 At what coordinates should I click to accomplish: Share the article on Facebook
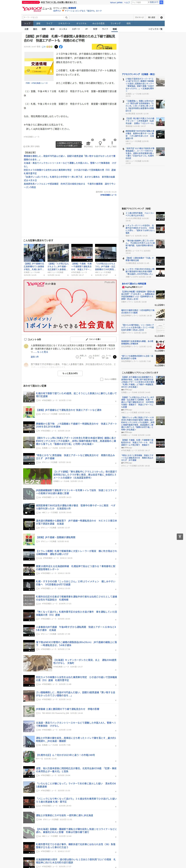(x=61, y=47)
